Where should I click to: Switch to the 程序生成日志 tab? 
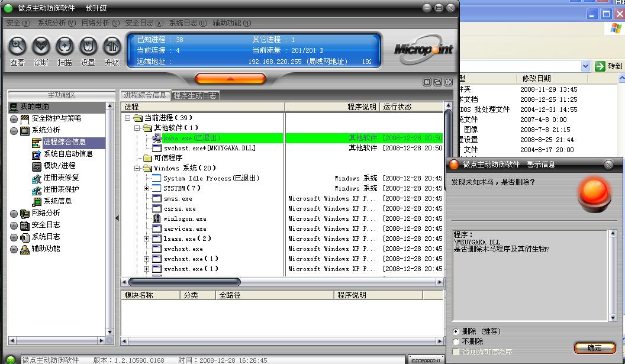195,95
